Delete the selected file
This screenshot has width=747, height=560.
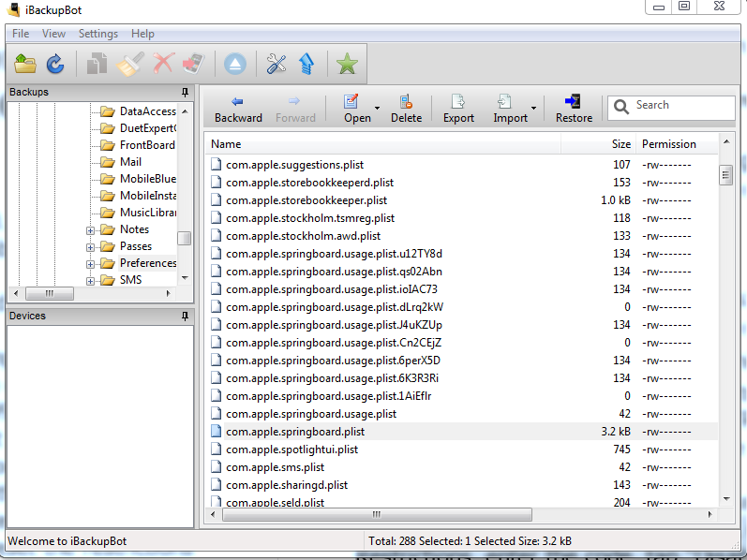[407, 110]
